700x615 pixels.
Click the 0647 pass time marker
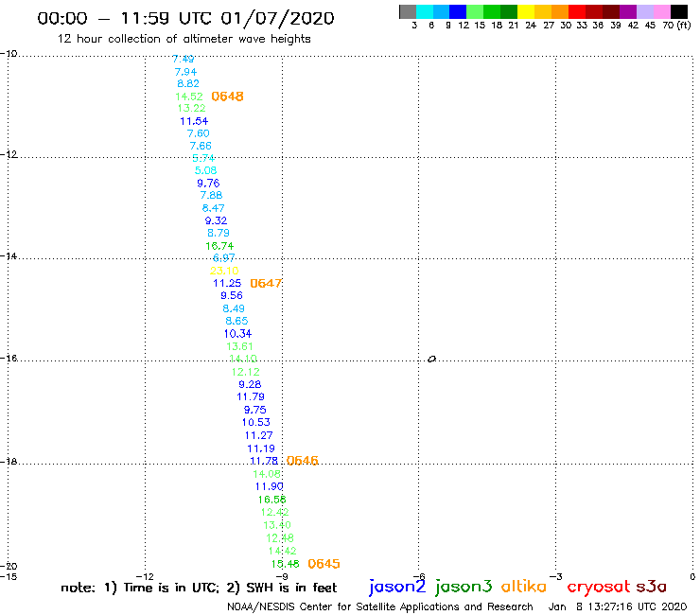266,283
